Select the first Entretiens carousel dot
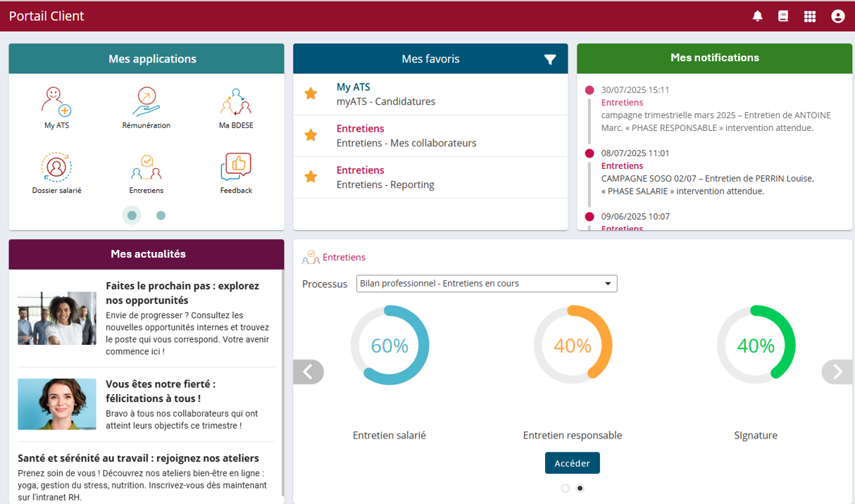Image resolution: width=855 pixels, height=504 pixels. tap(566, 489)
